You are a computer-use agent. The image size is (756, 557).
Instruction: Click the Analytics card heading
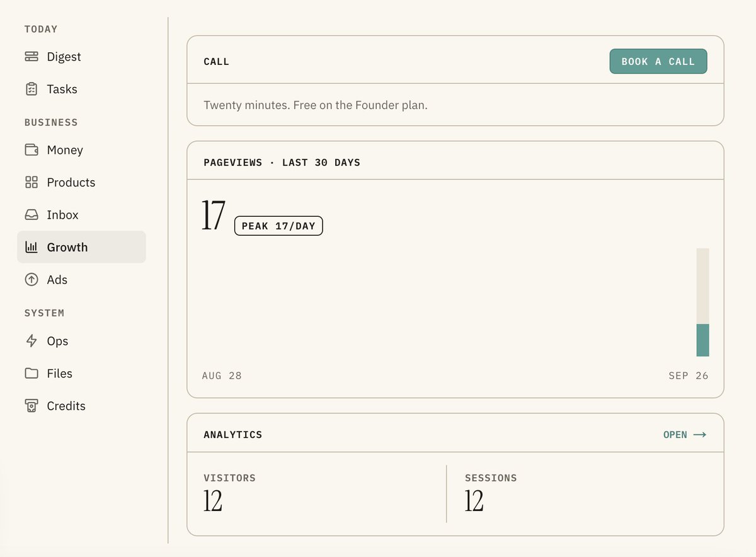[232, 434]
